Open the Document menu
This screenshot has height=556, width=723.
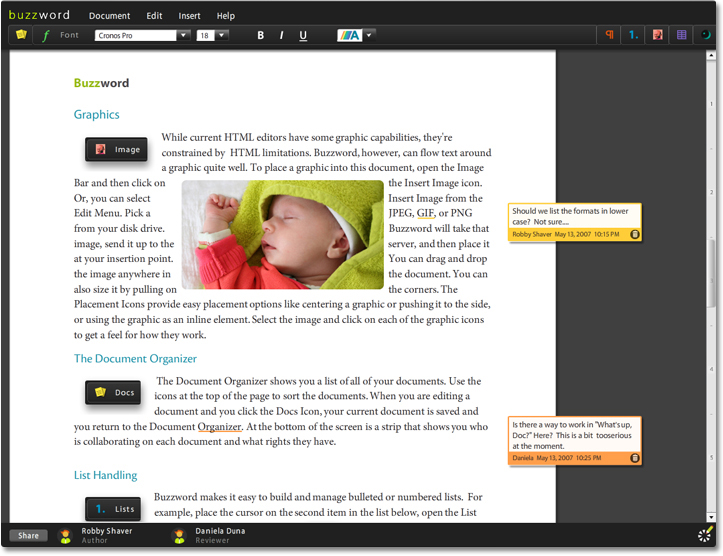pyautogui.click(x=109, y=16)
